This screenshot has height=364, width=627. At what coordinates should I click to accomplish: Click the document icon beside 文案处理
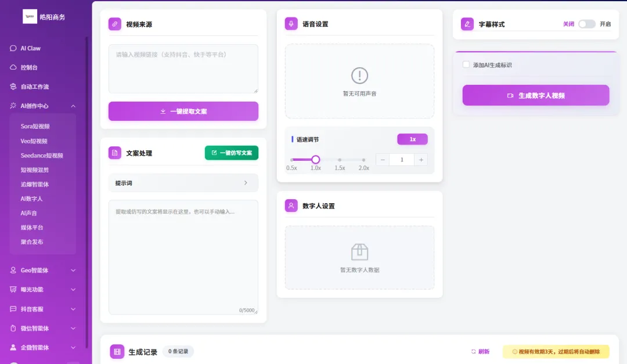[x=114, y=152]
